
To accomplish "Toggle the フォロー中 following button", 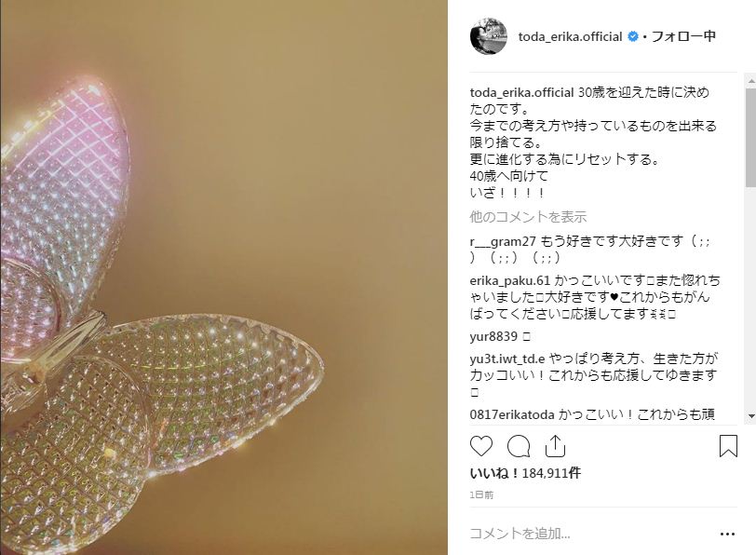I will pos(683,36).
